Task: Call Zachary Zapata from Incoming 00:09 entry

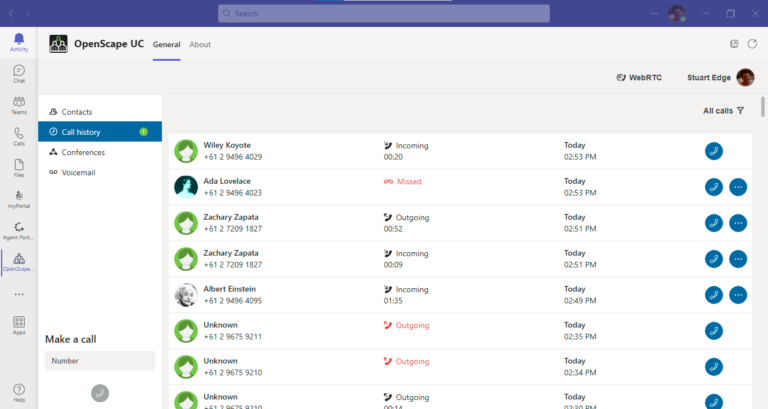Action: coord(714,259)
